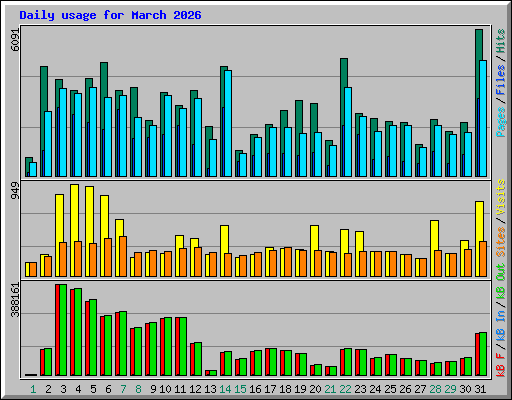Click day label 5 on the x-axis
Screen dimensions: 512x400
coord(93,389)
